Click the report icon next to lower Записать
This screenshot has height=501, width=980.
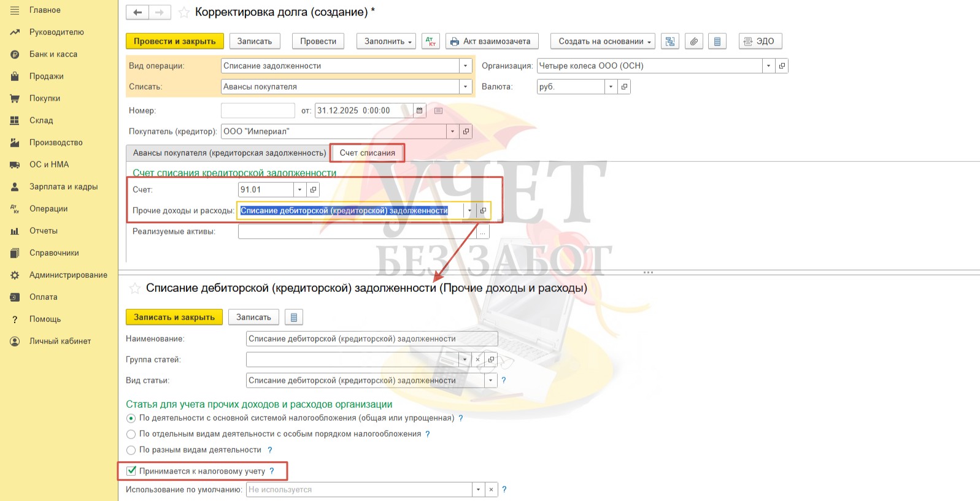click(293, 317)
